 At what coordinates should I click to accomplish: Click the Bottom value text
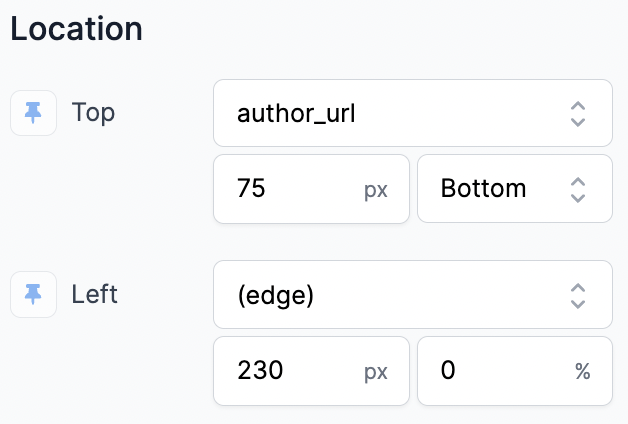(483, 188)
